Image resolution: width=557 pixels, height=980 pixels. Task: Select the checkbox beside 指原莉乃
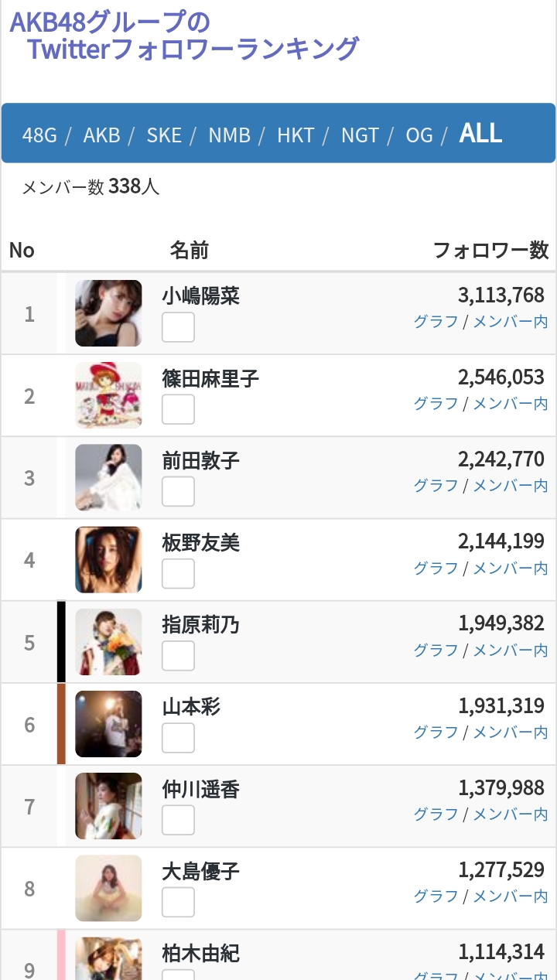coord(178,656)
